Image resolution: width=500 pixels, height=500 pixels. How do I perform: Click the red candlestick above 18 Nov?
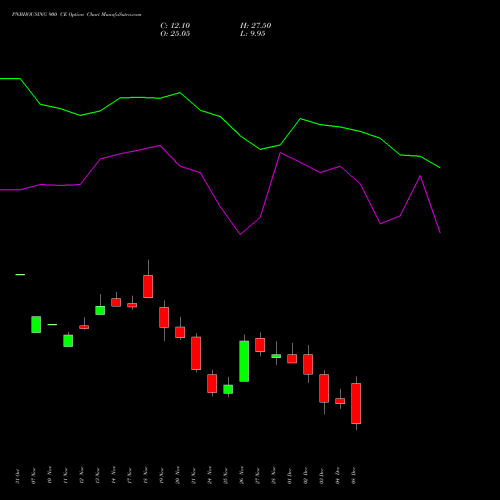tap(148, 286)
